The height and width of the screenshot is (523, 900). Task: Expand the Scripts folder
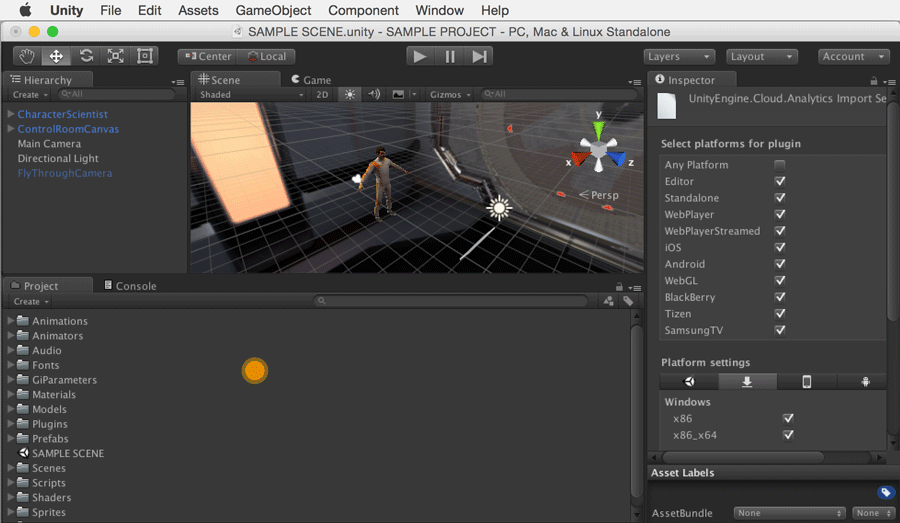click(x=12, y=483)
